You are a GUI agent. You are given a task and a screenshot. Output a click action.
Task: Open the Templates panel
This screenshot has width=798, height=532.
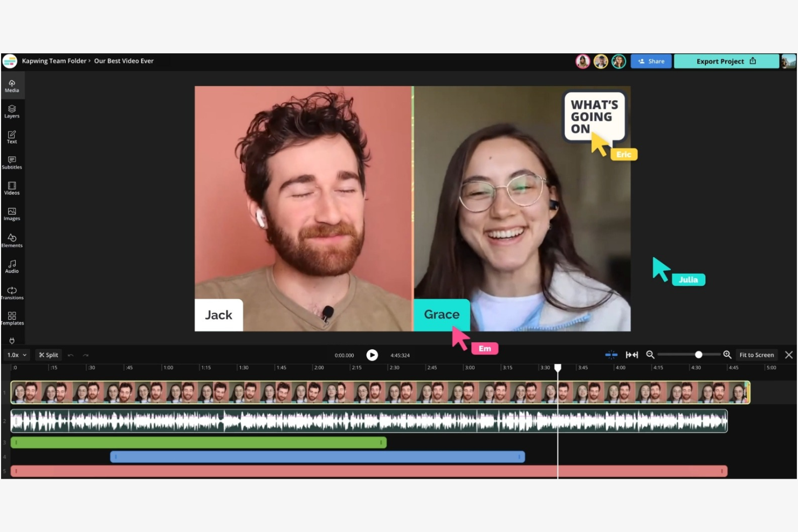[x=11, y=319]
